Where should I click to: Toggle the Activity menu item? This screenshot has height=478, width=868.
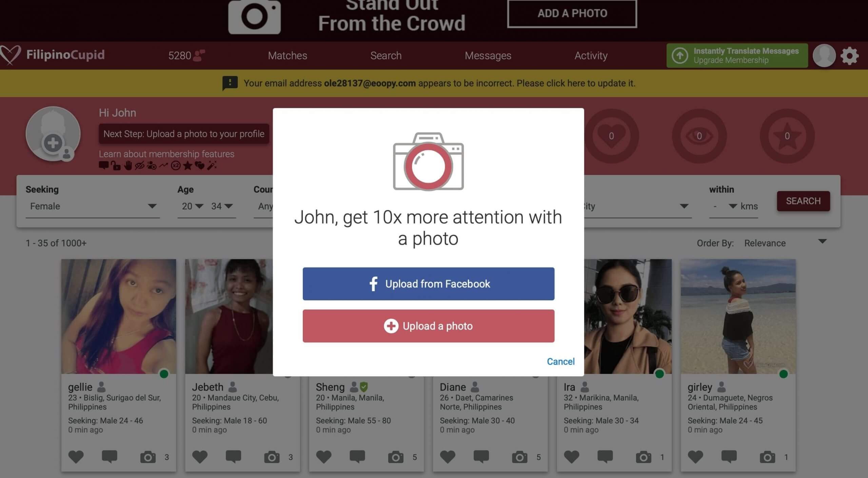(x=591, y=55)
